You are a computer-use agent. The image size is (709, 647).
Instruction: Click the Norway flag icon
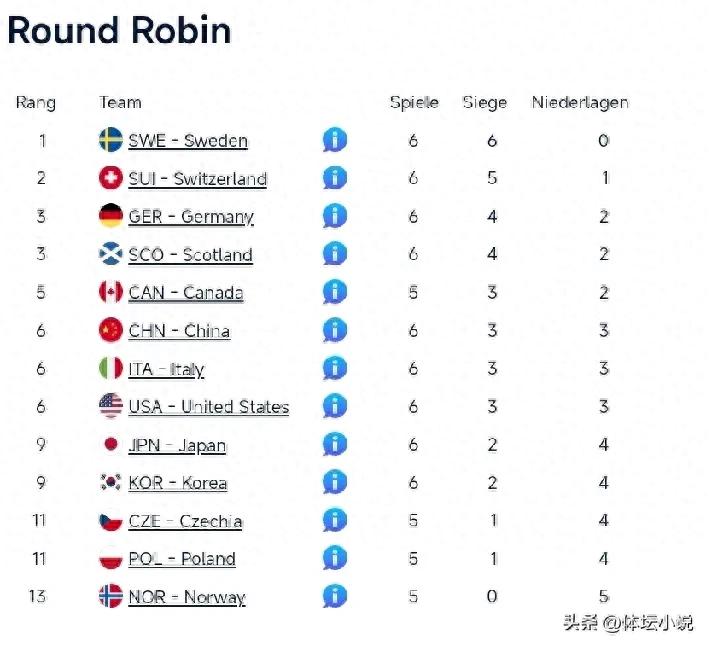click(111, 596)
